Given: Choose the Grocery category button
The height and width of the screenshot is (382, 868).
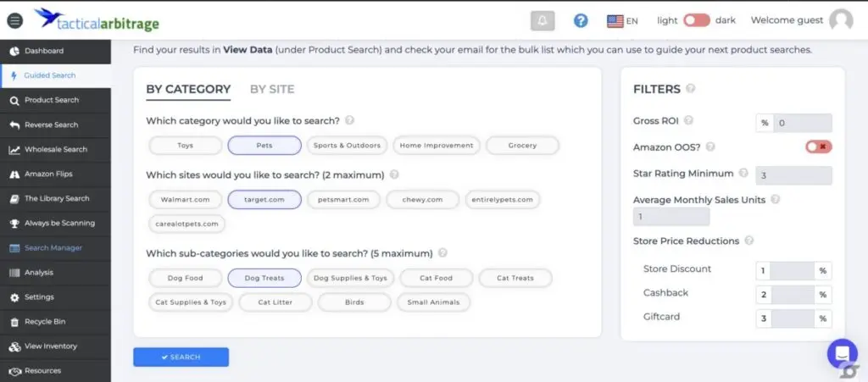Looking at the screenshot, I should [x=522, y=146].
